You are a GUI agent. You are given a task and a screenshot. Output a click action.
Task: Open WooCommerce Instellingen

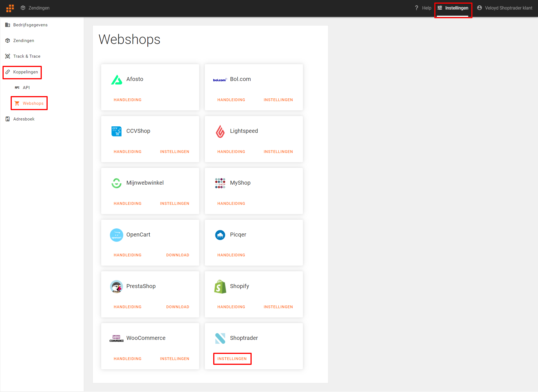click(175, 359)
